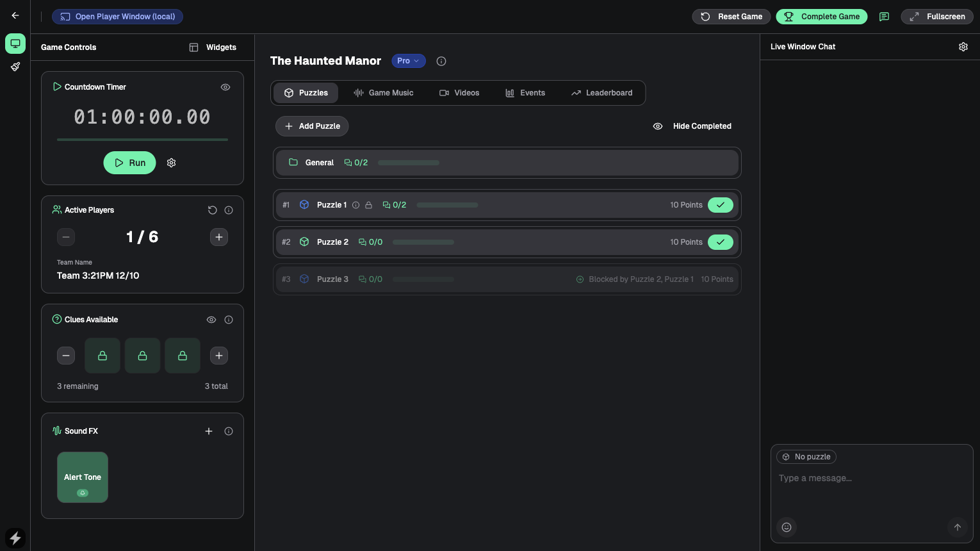This screenshot has height=551, width=980.
Task: Open the chat panel icon in top bar
Action: (x=884, y=17)
